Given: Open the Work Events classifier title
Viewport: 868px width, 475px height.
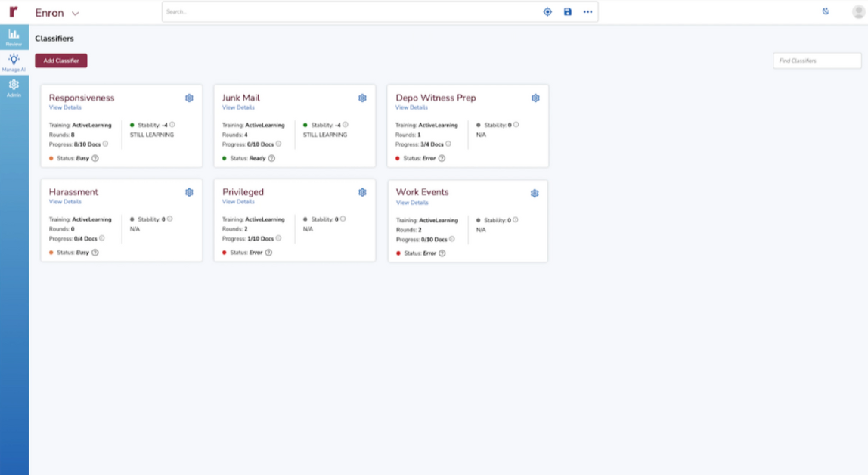Looking at the screenshot, I should pos(423,192).
